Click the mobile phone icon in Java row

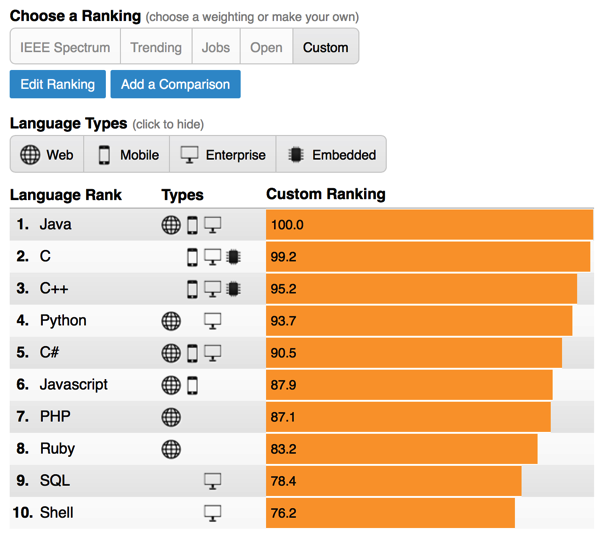[192, 225]
